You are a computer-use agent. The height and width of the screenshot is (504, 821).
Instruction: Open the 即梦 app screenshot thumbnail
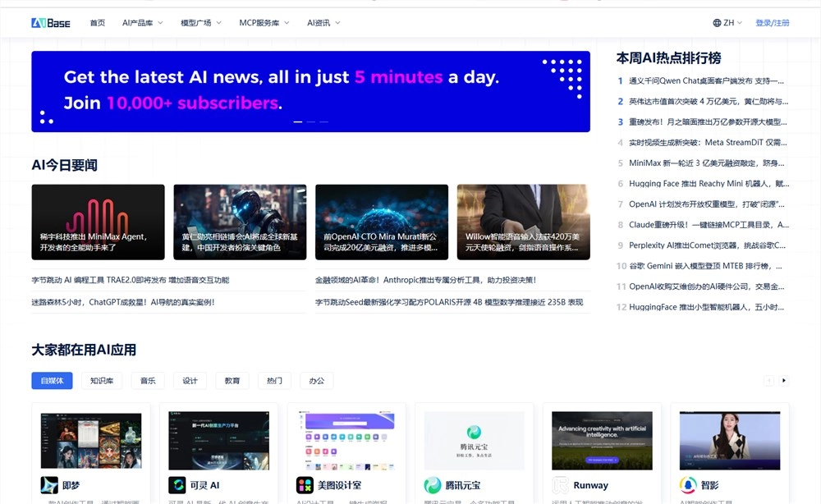pyautogui.click(x=91, y=440)
